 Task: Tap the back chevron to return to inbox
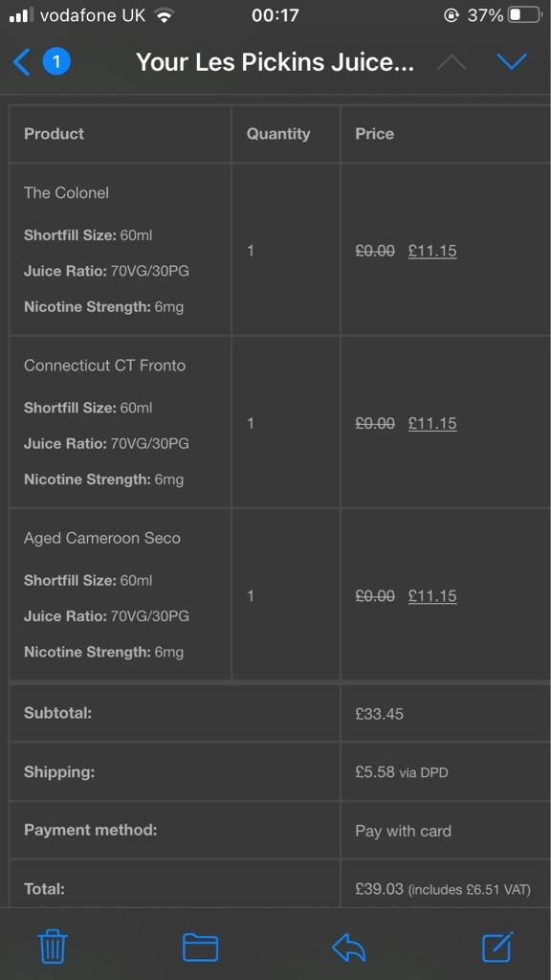21,62
